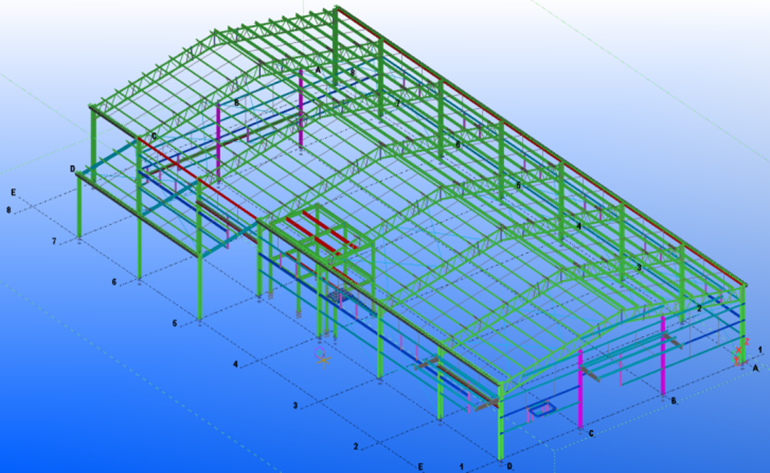Select roof-level grid label 3 on eave
770x473 pixels.
click(x=639, y=268)
